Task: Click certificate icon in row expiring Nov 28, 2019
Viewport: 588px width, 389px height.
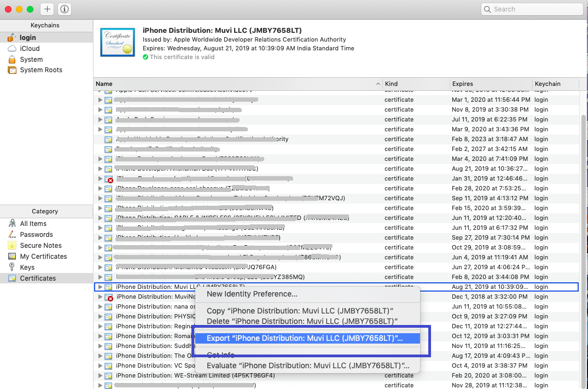Action: [x=108, y=385]
